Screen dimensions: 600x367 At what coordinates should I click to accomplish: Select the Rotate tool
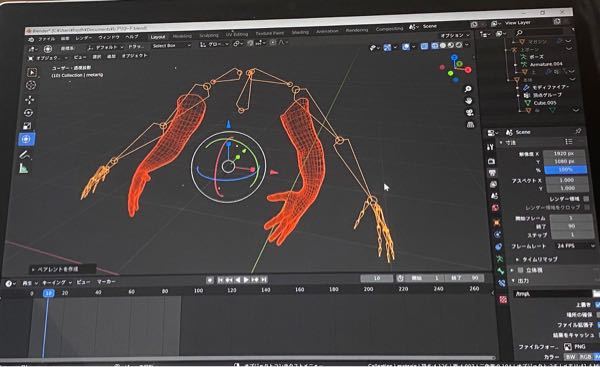coord(28,113)
